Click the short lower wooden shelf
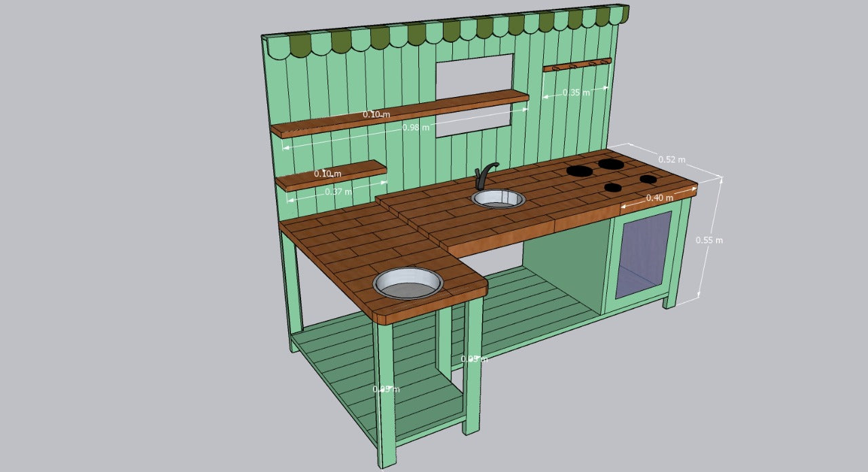Viewport: 868px width, 472px height. pyautogui.click(x=331, y=174)
